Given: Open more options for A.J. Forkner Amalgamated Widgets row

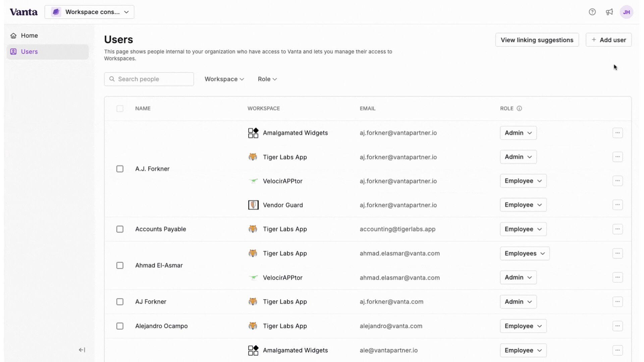Looking at the screenshot, I should (x=618, y=133).
